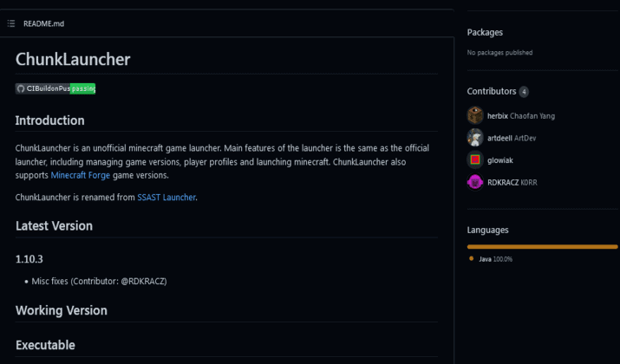Viewport: 620px width, 364px height.
Task: Open the SSAST Launcher link
Action: (x=166, y=198)
